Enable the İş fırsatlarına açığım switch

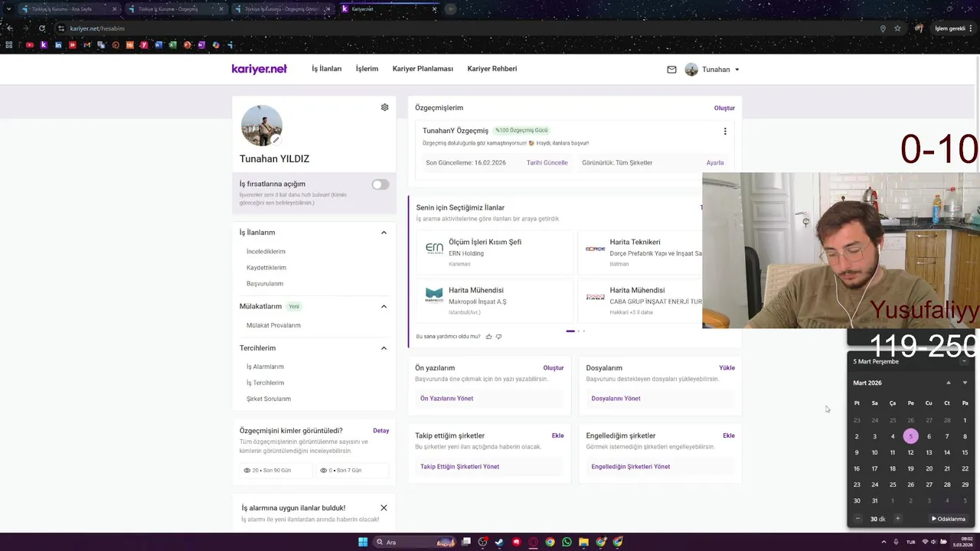381,184
